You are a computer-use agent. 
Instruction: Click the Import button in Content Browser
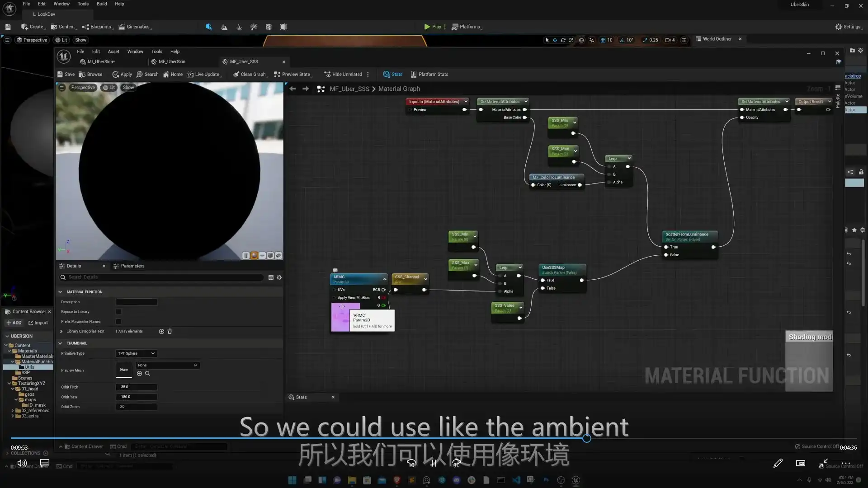click(x=38, y=323)
